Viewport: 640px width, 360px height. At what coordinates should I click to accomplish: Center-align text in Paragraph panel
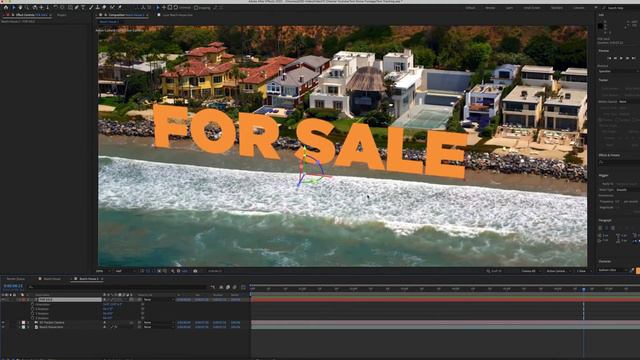pos(607,228)
